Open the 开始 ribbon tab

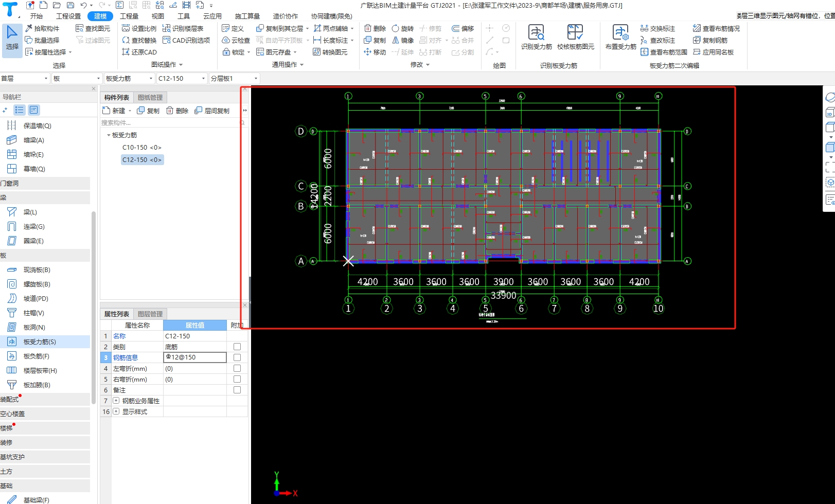pyautogui.click(x=37, y=16)
